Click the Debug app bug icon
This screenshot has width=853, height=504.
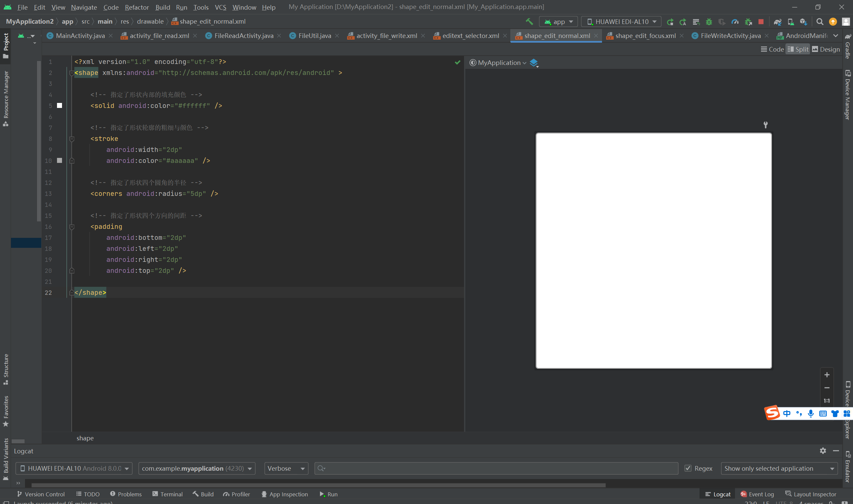click(x=709, y=22)
